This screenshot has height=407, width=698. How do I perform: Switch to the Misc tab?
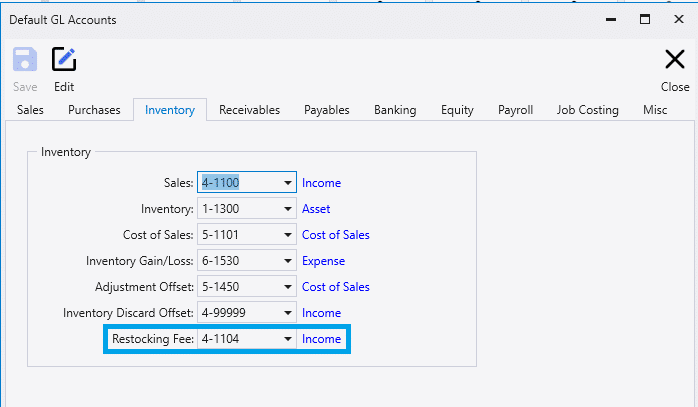pos(655,110)
